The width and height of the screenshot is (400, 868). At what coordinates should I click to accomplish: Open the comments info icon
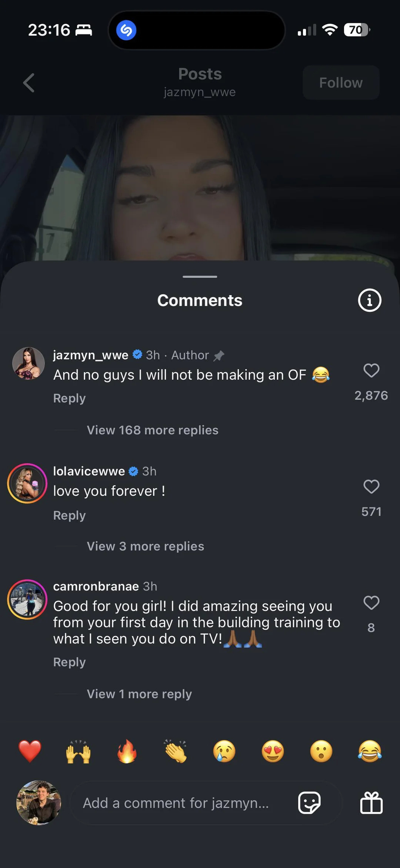[x=369, y=300]
